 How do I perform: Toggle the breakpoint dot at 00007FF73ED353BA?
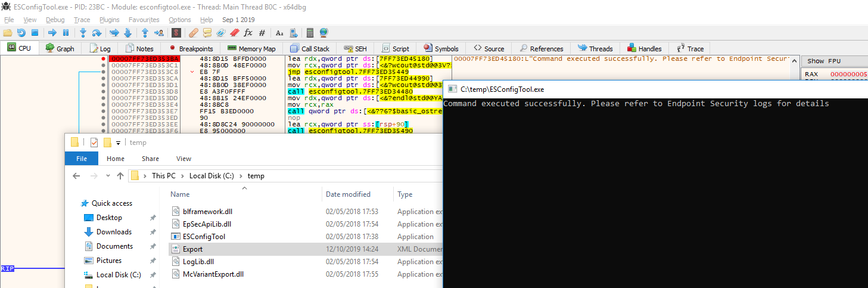[x=103, y=59]
